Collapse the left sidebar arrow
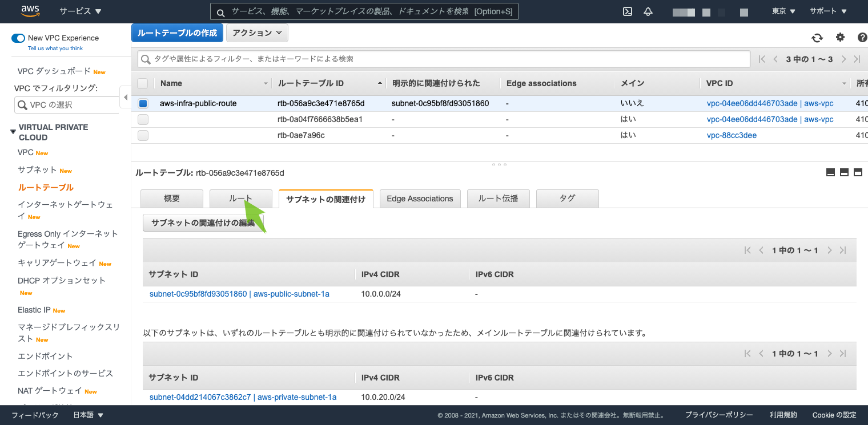The height and width of the screenshot is (425, 868). (125, 97)
